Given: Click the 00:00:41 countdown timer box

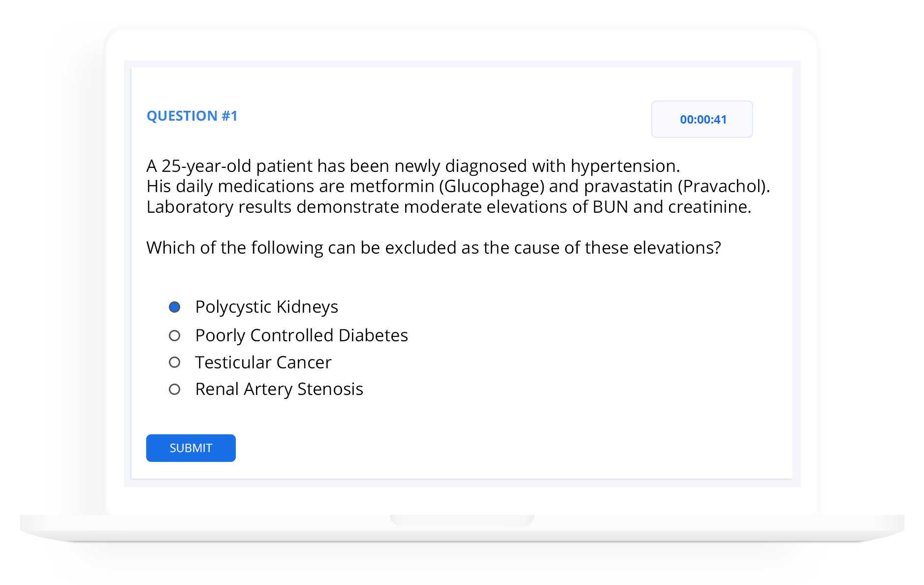Looking at the screenshot, I should click(x=702, y=119).
